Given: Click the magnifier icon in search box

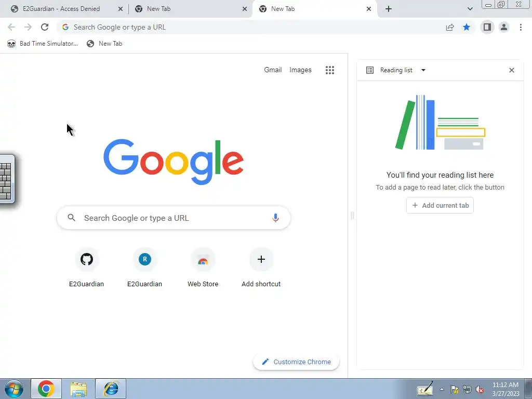Looking at the screenshot, I should [71, 218].
